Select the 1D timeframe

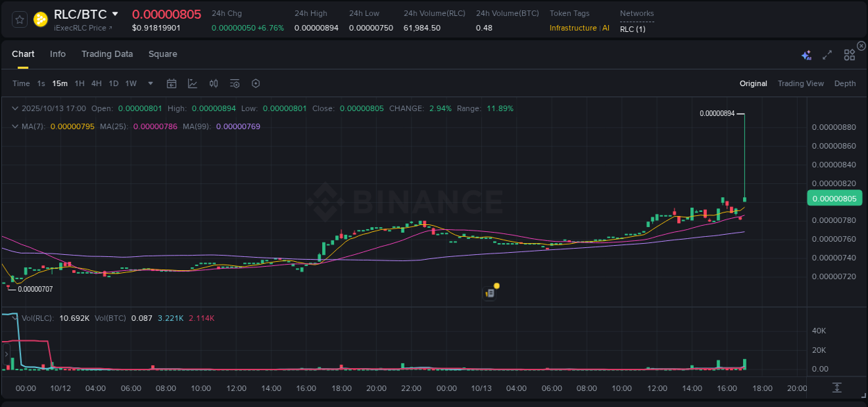coord(113,83)
